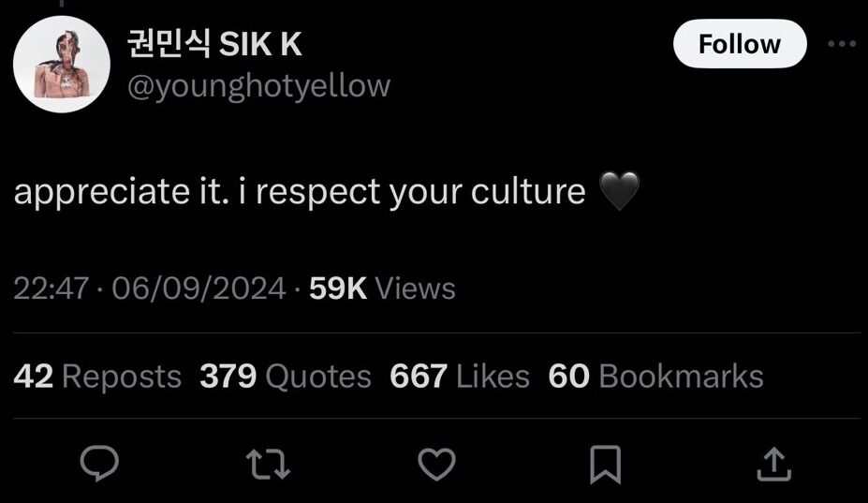Repost the tweet using the arrows icon
Screen dimensions: 868x503
(x=268, y=464)
